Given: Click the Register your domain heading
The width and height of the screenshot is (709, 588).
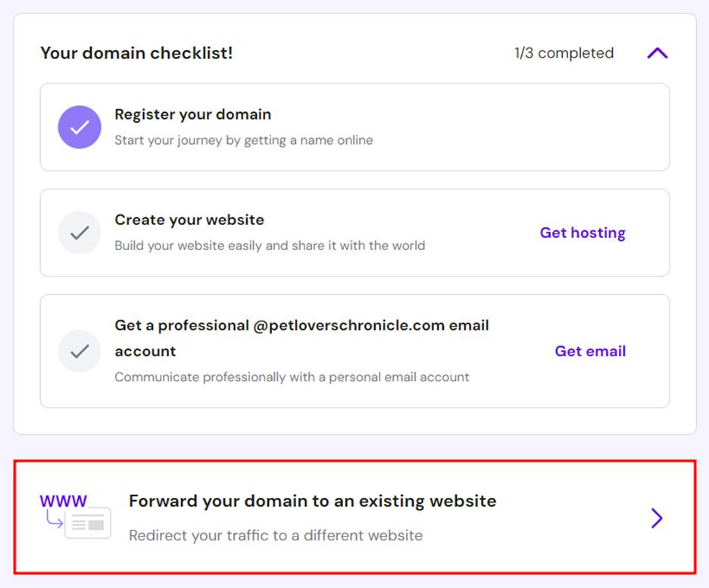Looking at the screenshot, I should pyautogui.click(x=192, y=114).
